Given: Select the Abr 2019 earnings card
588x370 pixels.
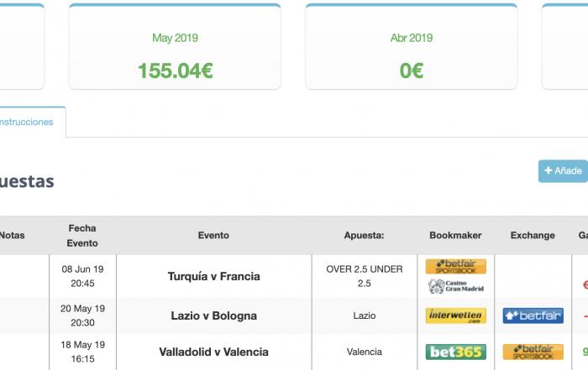Looking at the screenshot, I should pos(412,47).
